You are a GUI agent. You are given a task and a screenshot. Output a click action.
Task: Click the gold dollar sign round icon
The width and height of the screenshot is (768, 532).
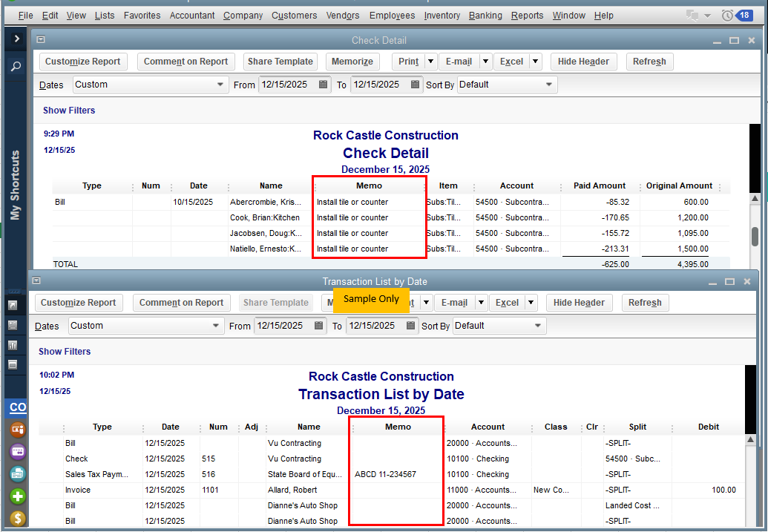tap(18, 519)
